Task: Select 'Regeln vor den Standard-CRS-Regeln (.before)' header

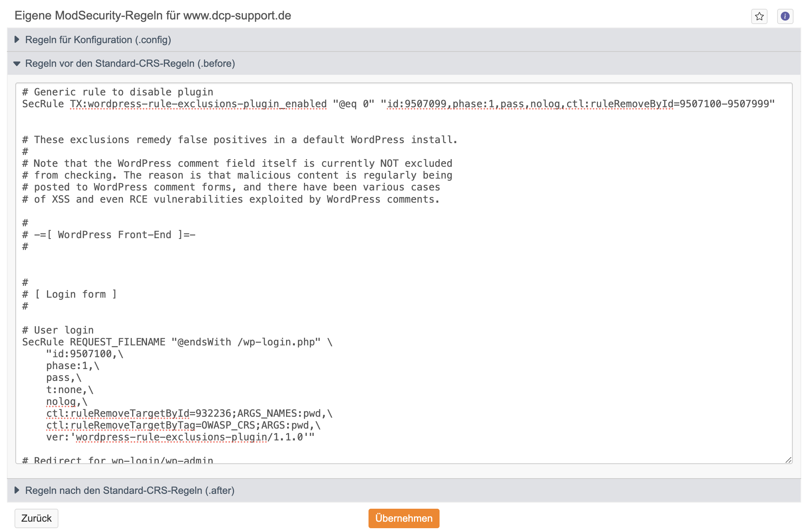Action: [x=404, y=63]
